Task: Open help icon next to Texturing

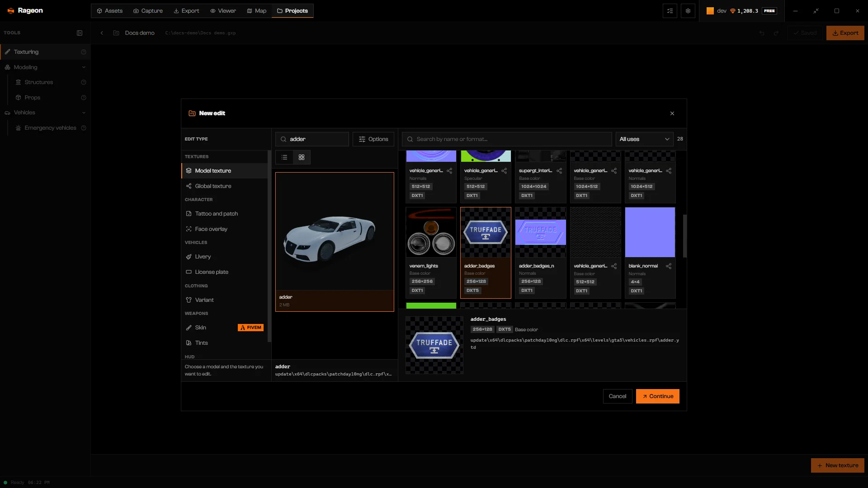Action: click(x=84, y=52)
